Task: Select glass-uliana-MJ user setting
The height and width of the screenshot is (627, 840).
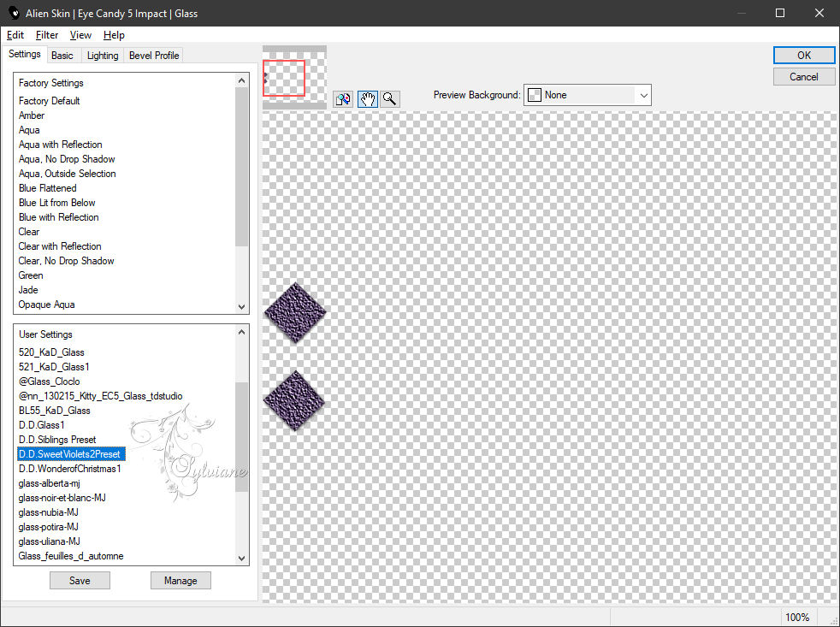Action: (50, 541)
